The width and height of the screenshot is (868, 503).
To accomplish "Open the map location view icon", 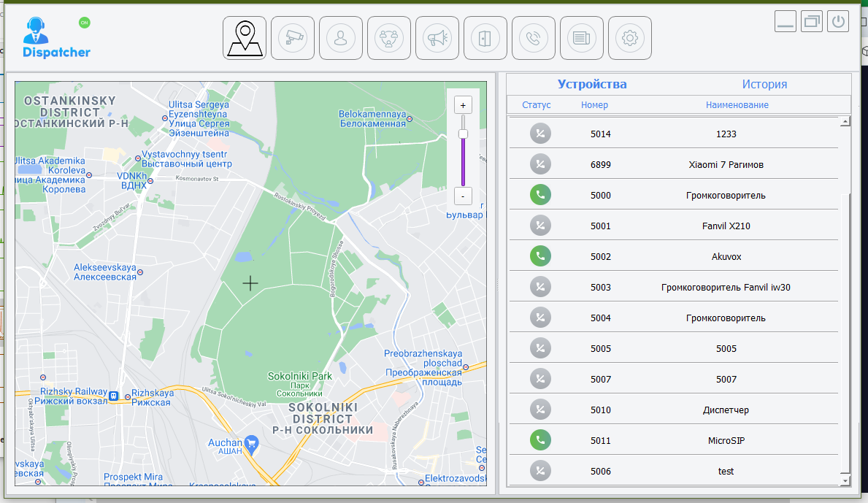I will [x=245, y=38].
